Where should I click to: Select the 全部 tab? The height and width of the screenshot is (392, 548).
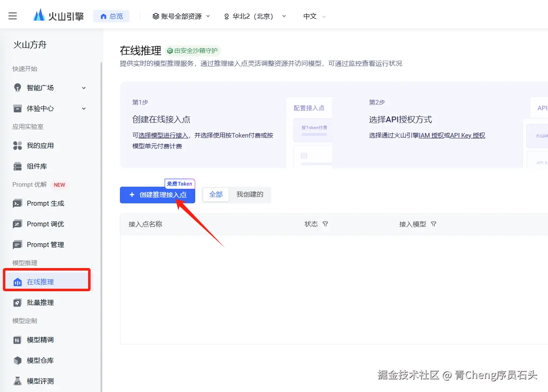[216, 195]
